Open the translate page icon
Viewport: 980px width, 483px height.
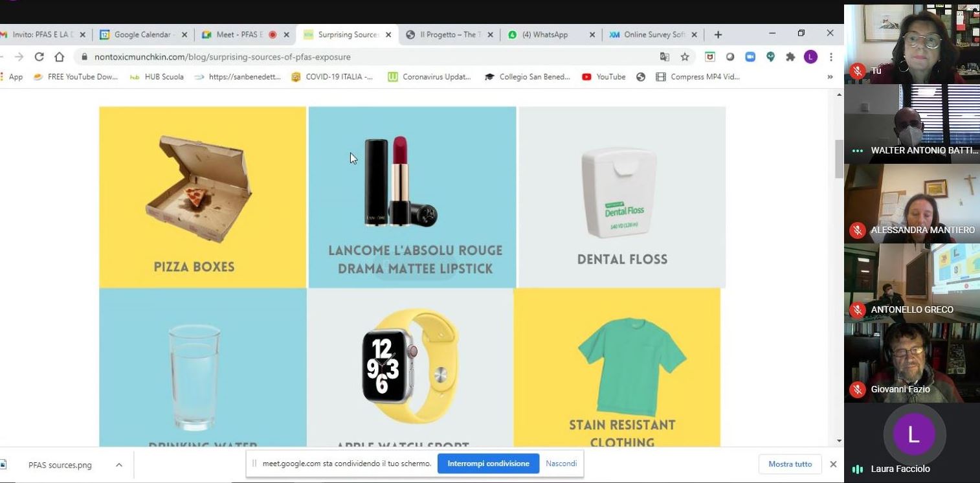pos(665,57)
